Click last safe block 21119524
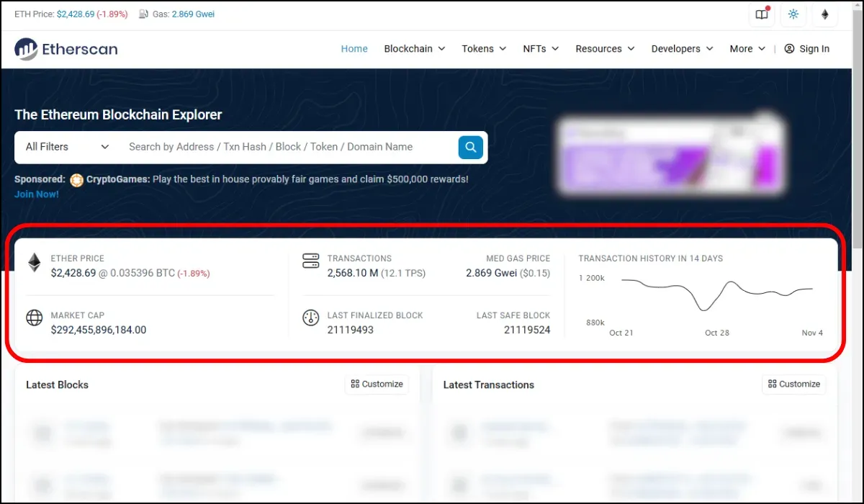 (x=527, y=330)
